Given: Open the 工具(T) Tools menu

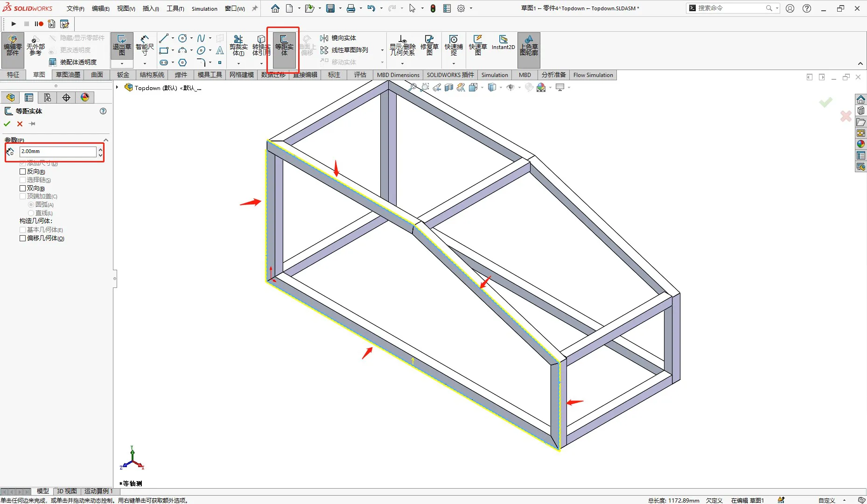Looking at the screenshot, I should [175, 8].
